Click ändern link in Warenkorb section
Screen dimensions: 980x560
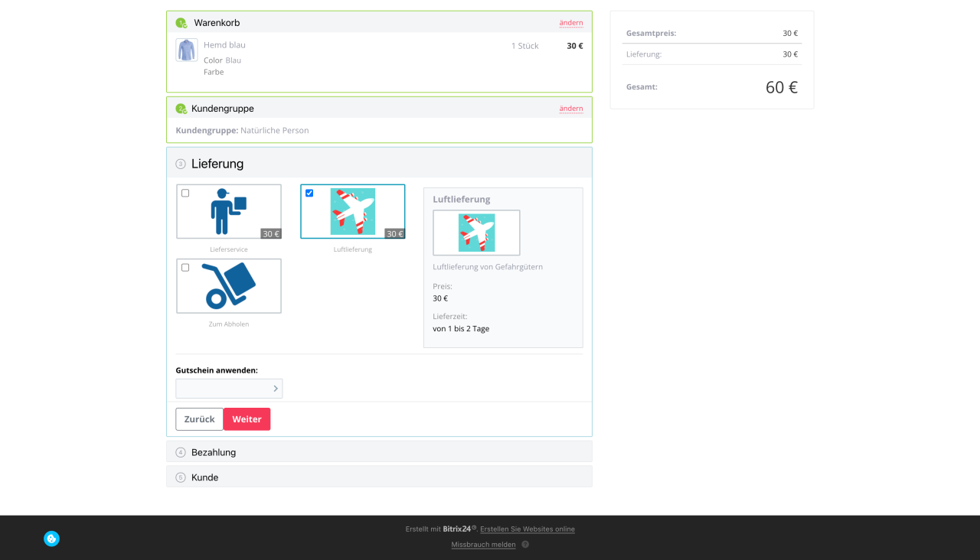tap(571, 23)
